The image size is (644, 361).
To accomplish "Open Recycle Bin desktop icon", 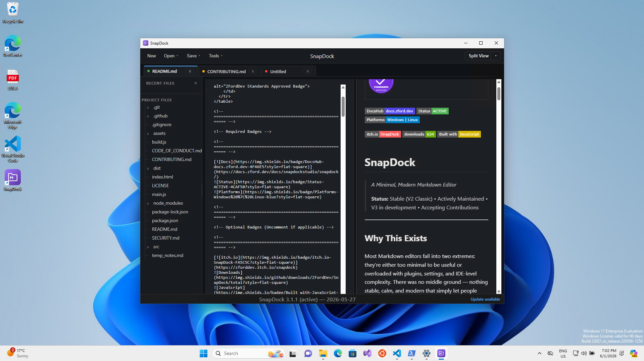I will click(13, 12).
